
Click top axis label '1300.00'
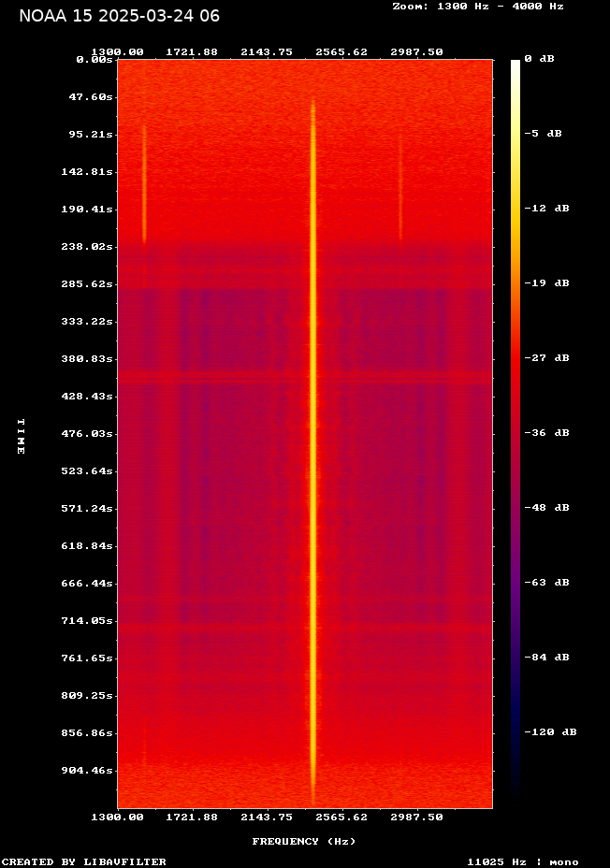[117, 52]
